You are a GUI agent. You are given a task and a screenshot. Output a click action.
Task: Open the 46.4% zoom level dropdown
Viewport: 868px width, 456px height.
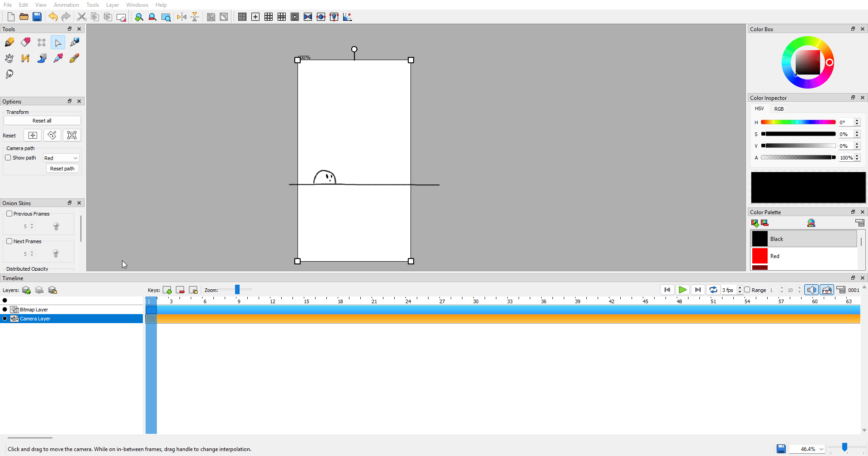(807, 449)
